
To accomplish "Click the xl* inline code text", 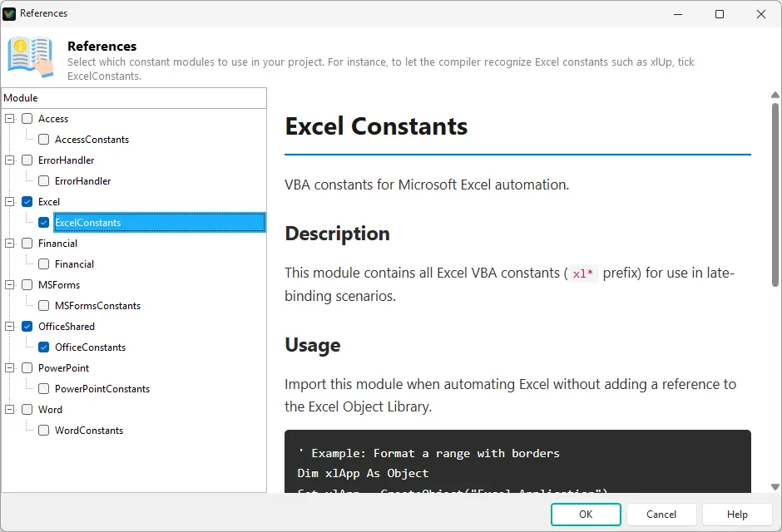I will coord(582,273).
